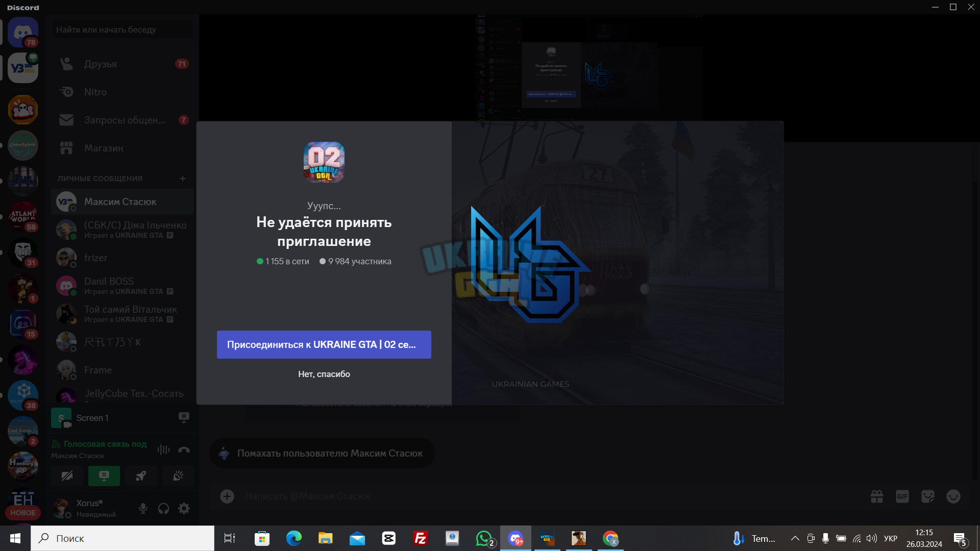Open the notification center icon
Viewport: 980px width, 551px height.
[960, 538]
